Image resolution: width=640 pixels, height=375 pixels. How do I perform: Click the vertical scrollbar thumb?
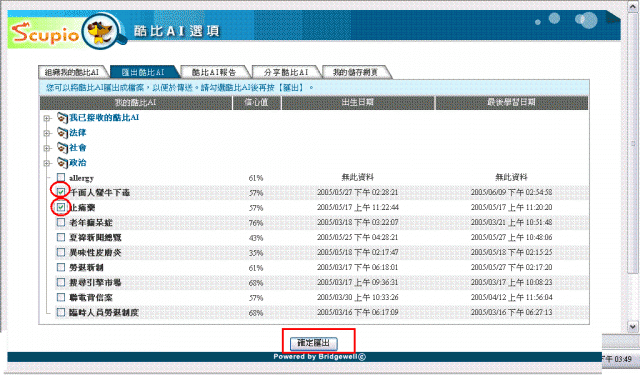point(633,143)
